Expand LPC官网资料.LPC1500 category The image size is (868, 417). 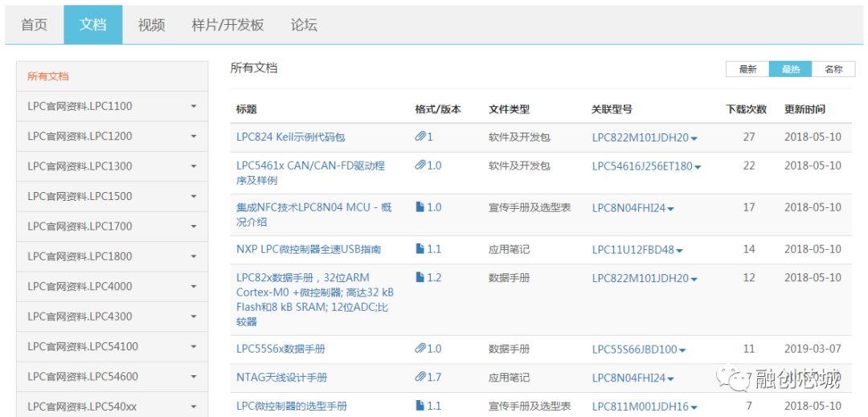pyautogui.click(x=113, y=196)
